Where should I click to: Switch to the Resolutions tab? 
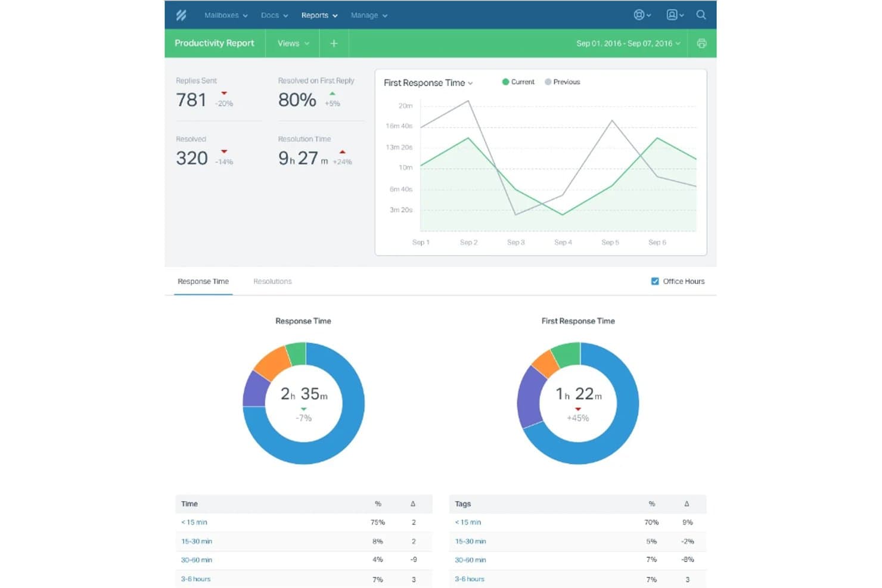[x=272, y=281]
